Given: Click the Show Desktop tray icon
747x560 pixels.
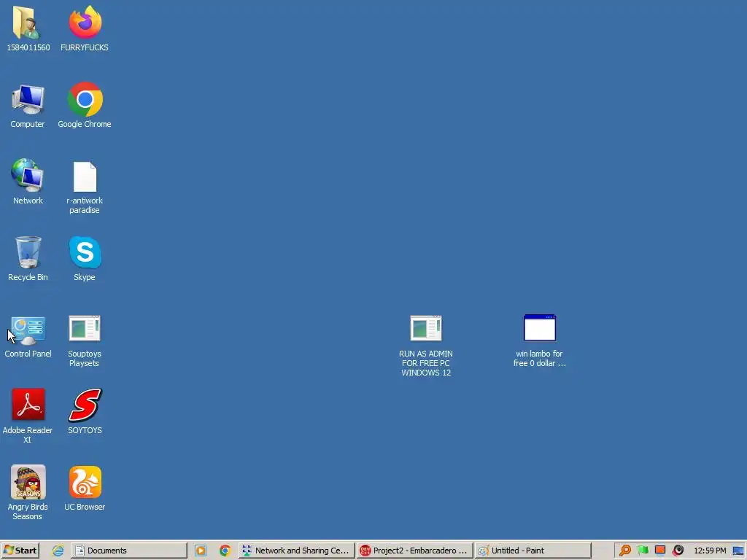Looking at the screenshot, I should point(738,551).
